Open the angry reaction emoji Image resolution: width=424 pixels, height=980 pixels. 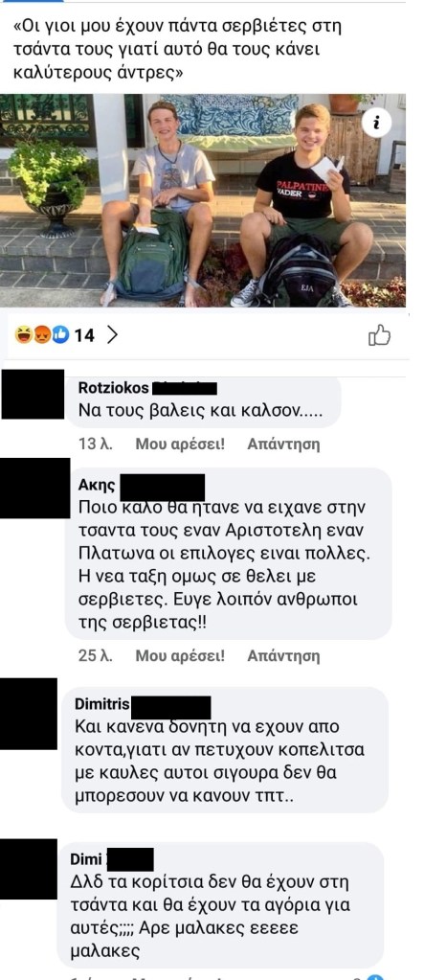[x=41, y=335]
